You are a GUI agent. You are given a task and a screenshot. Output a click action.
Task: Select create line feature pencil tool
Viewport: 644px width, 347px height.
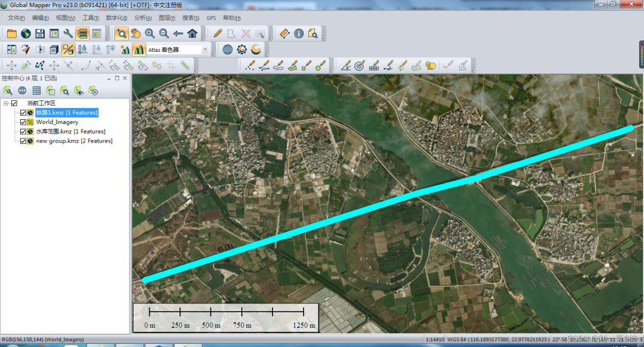(264, 66)
